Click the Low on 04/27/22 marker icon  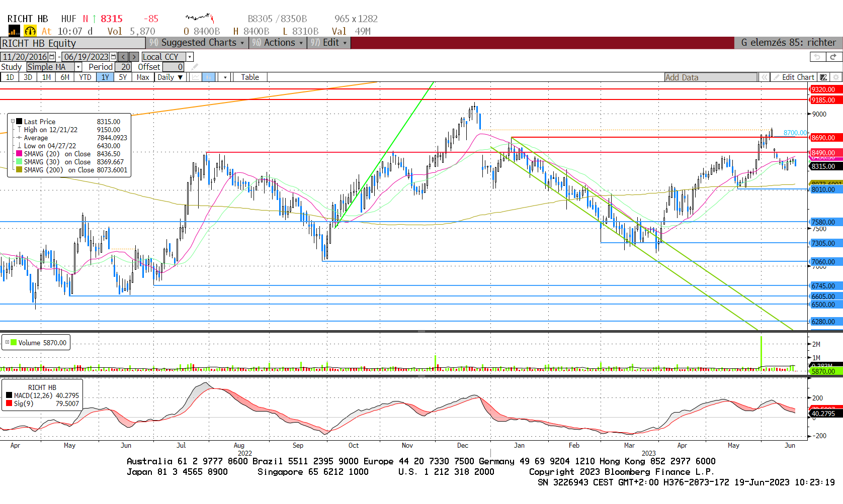19,146
